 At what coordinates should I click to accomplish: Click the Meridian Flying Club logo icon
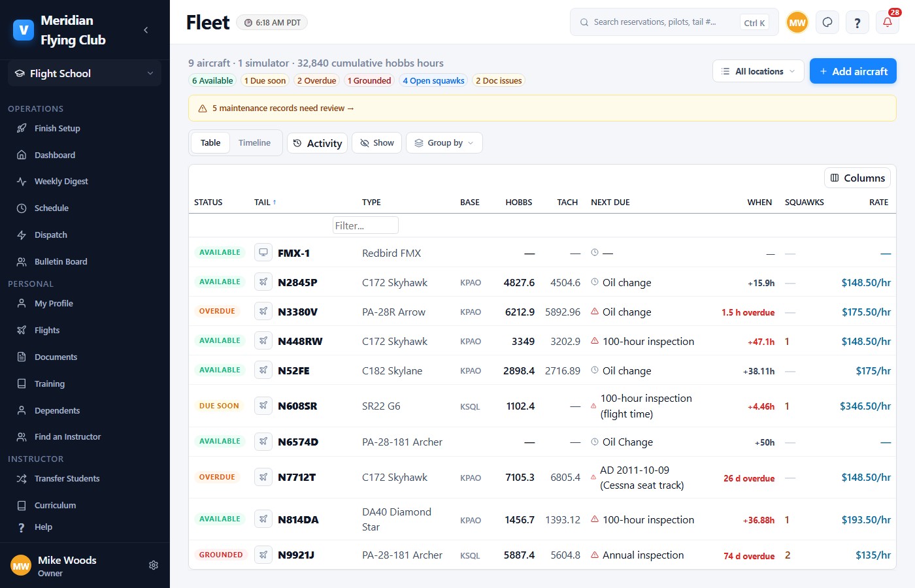pyautogui.click(x=24, y=30)
